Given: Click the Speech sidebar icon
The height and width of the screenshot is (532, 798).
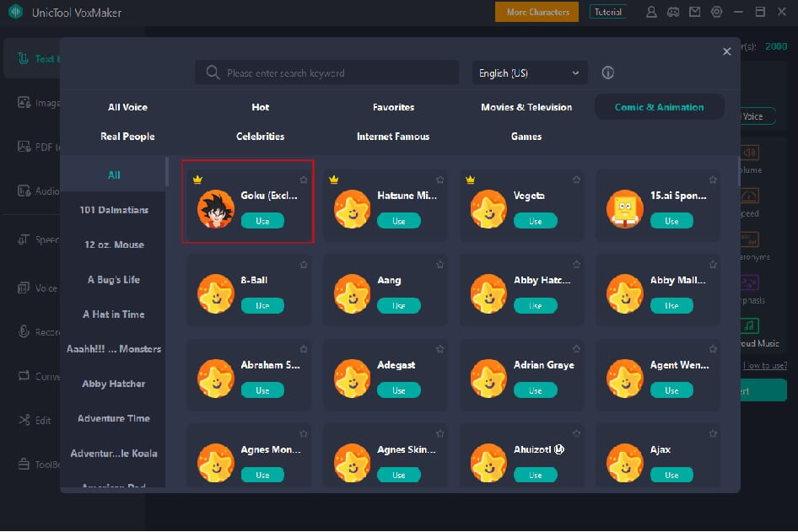Looking at the screenshot, I should (24, 239).
